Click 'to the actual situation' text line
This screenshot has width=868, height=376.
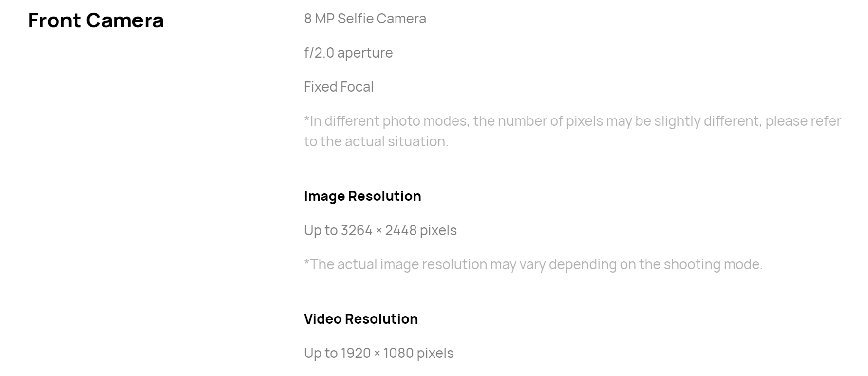click(x=376, y=141)
